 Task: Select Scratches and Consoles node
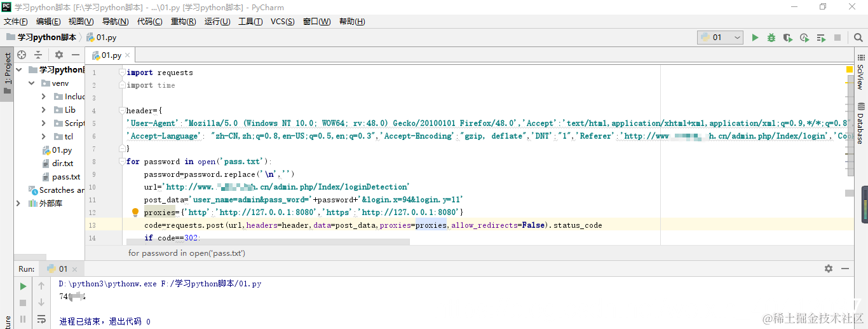pyautogui.click(x=57, y=190)
